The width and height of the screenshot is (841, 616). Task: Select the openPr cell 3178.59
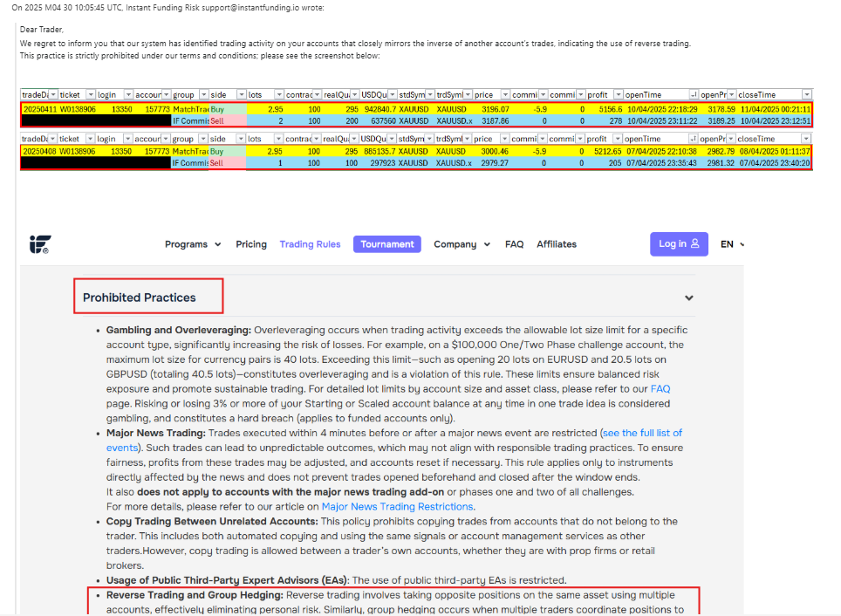(718, 109)
